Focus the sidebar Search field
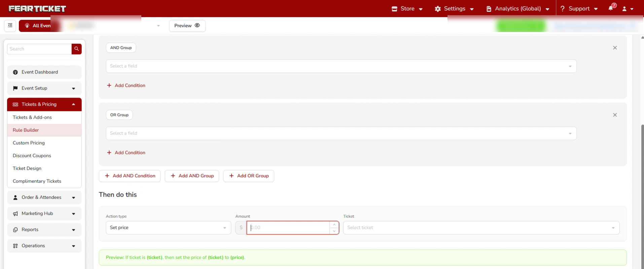Screen dimensions: 644x269 click(39, 49)
